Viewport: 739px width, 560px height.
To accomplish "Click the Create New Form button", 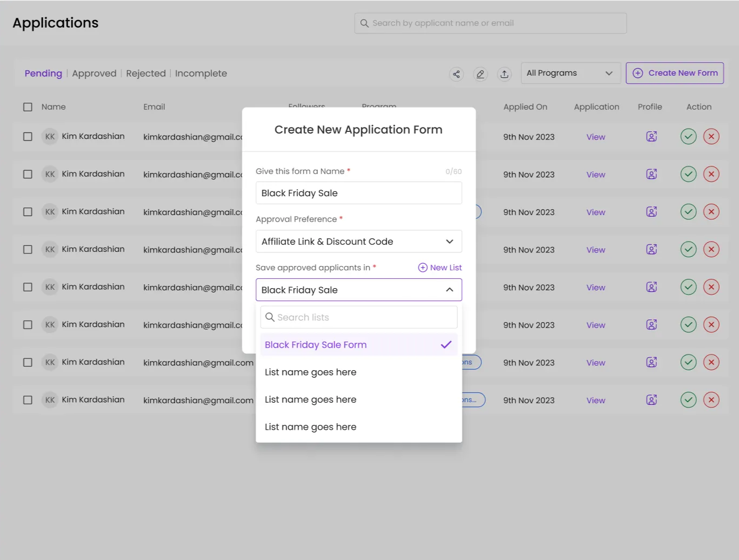I will (x=674, y=73).
